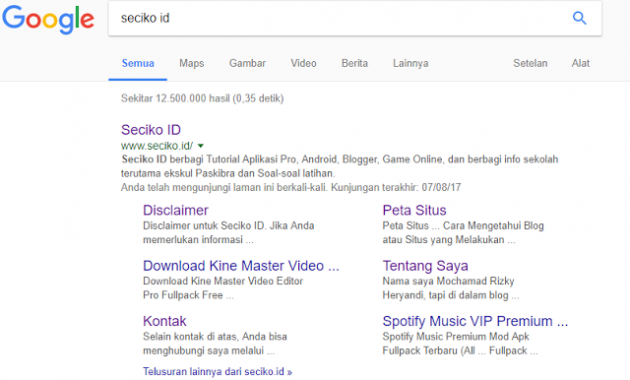The image size is (630, 380).
Task: Click the www.seciko.id/ green URL
Action: coord(157,145)
